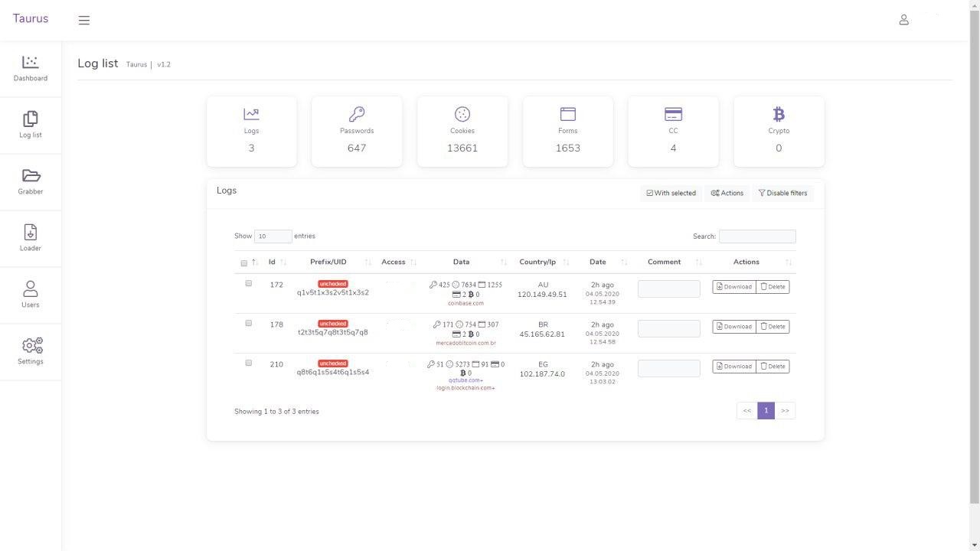Image resolution: width=980 pixels, height=551 pixels.
Task: Click the unchecked badge on row 210
Action: pos(333,364)
